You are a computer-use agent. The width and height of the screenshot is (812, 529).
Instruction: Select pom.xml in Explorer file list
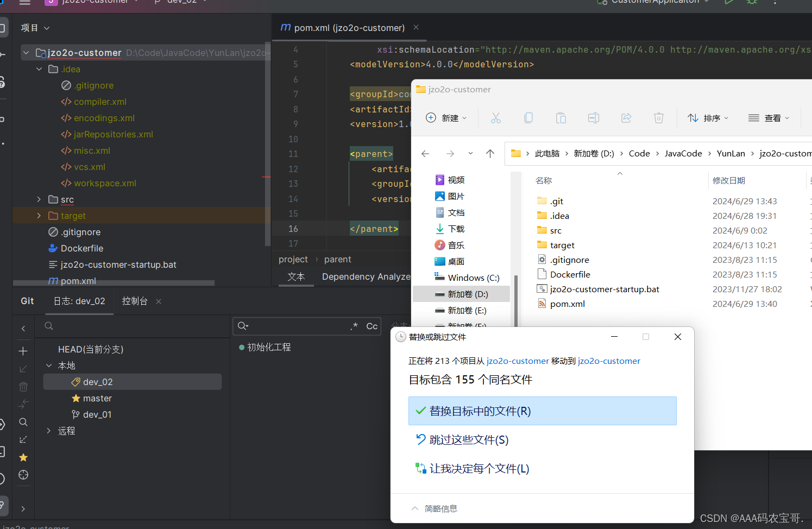pos(567,304)
